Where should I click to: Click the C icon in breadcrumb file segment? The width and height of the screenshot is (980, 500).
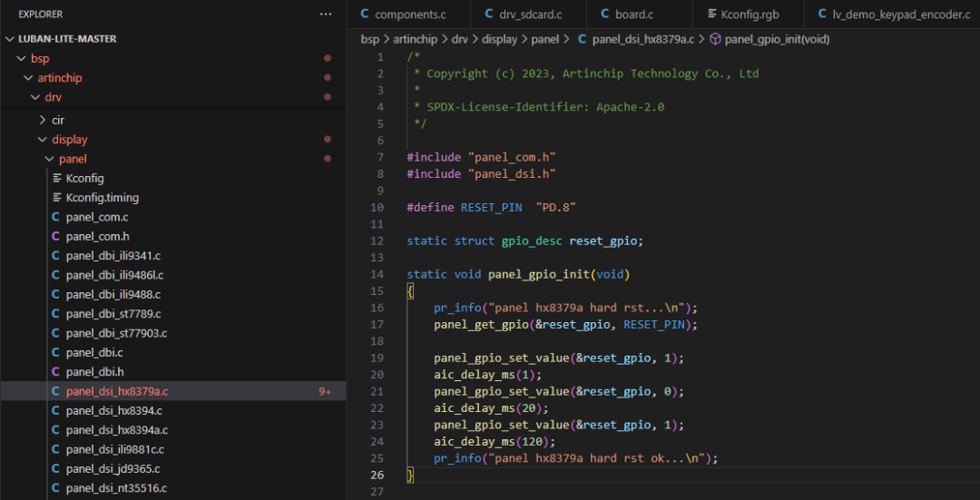(581, 39)
